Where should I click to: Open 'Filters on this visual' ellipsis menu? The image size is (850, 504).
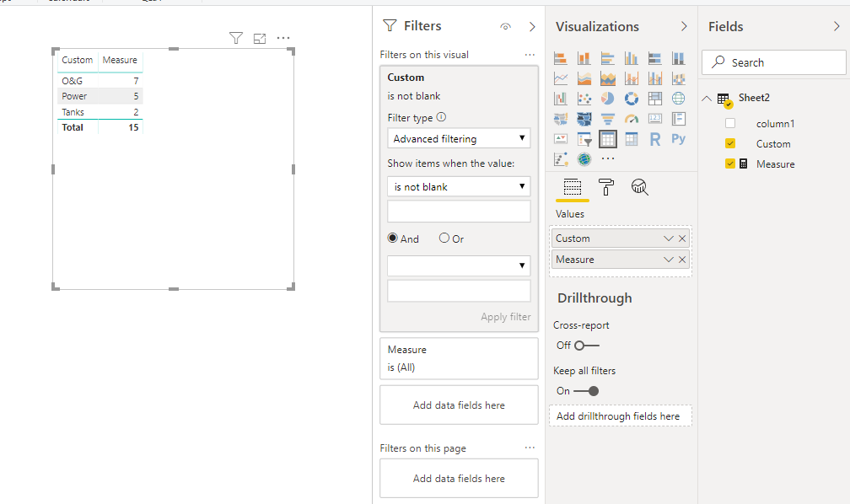click(x=530, y=55)
